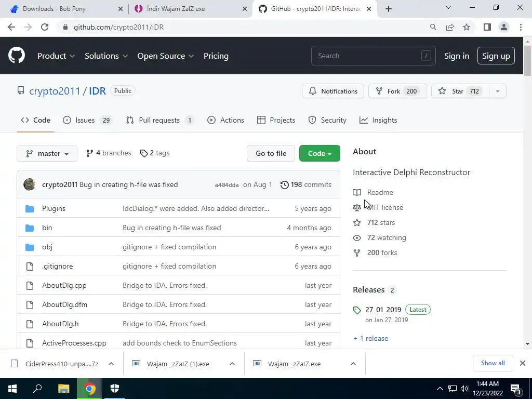
Task: Switch to the Projects tab
Action: pyautogui.click(x=276, y=120)
